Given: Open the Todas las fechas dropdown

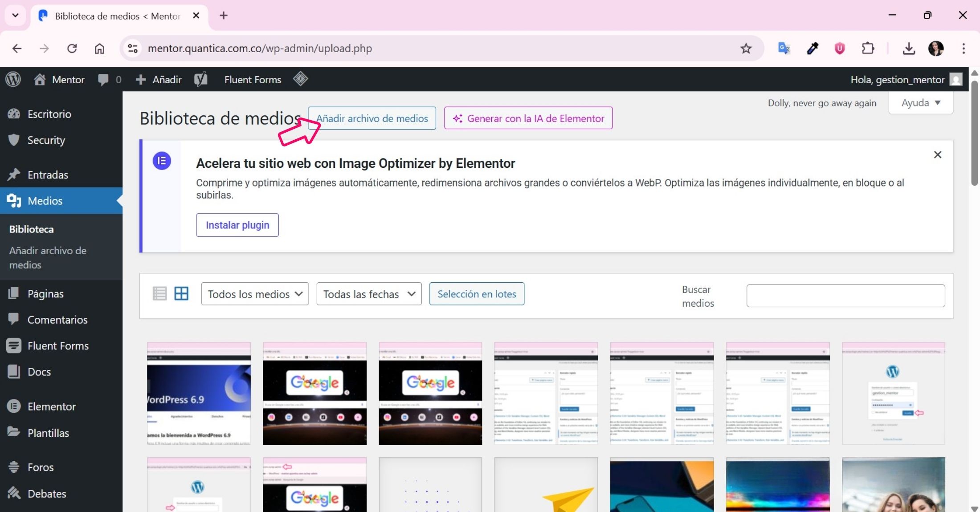Looking at the screenshot, I should pyautogui.click(x=369, y=294).
